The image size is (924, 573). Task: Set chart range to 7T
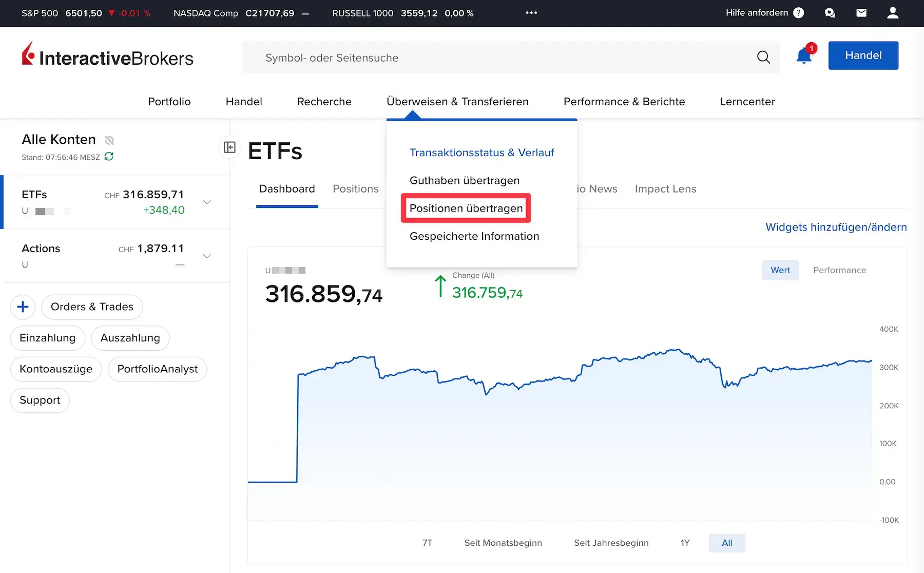[x=427, y=543]
